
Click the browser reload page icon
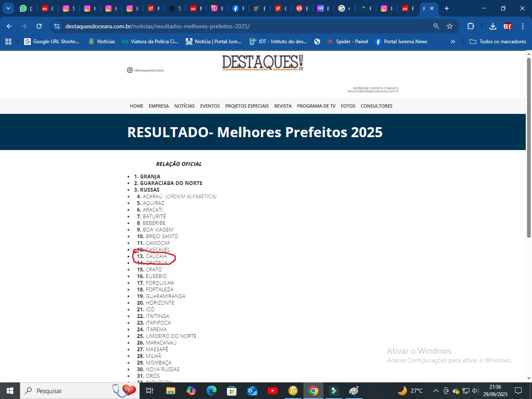pyautogui.click(x=39, y=26)
